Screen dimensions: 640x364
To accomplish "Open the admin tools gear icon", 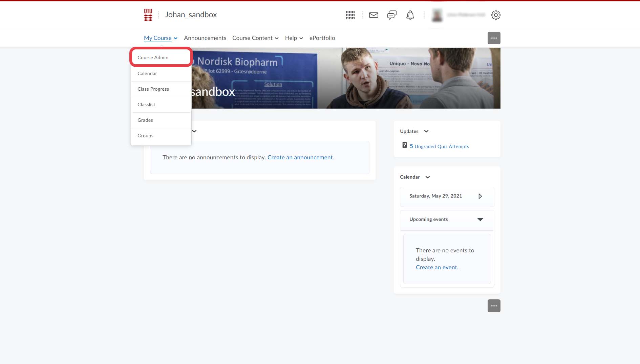I will pyautogui.click(x=496, y=15).
